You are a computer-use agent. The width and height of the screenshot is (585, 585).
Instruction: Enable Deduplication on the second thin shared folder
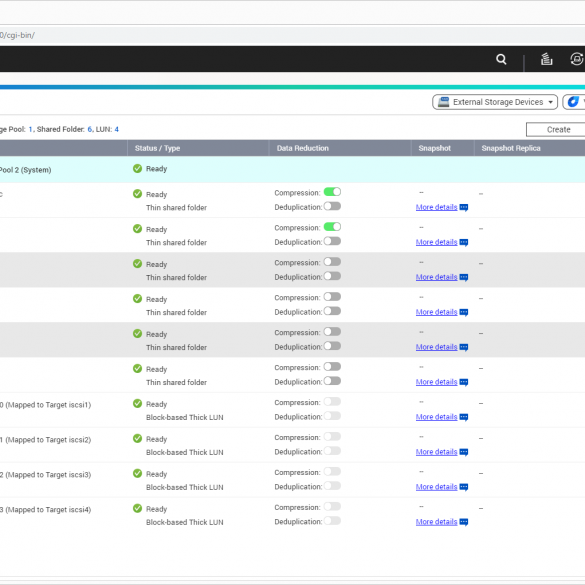coord(332,241)
